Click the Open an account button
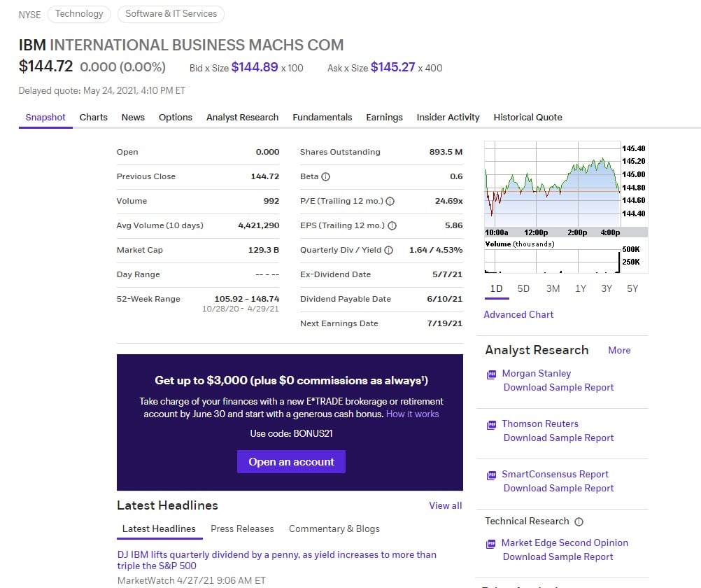Viewport: 701px width, 588px height. [291, 462]
